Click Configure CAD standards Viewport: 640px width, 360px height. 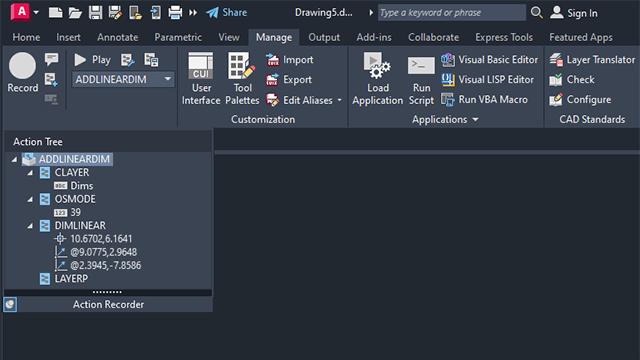[580, 100]
